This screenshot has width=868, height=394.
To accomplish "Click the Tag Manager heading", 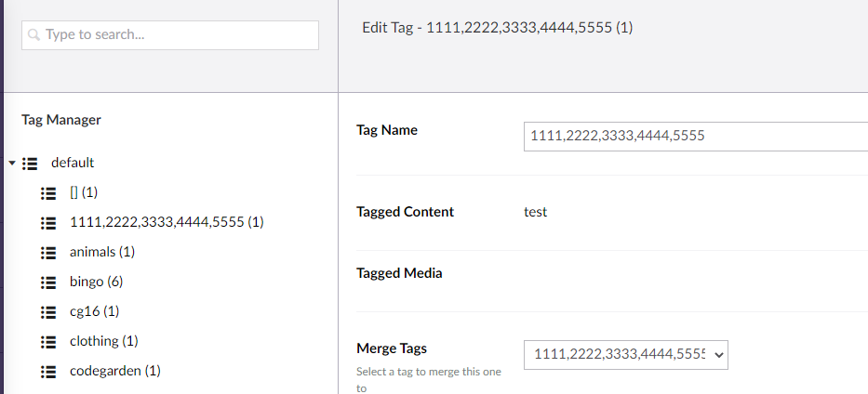I will [61, 119].
